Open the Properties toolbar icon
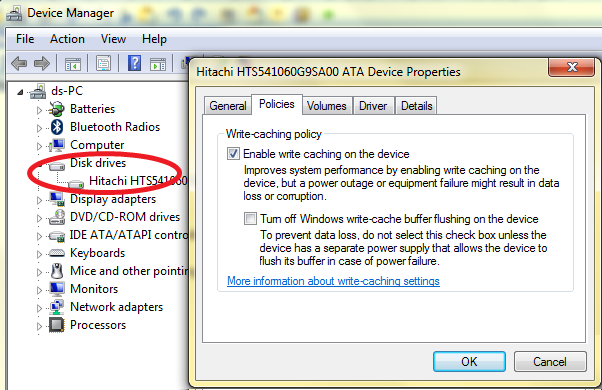The height and width of the screenshot is (390, 602). [103, 63]
